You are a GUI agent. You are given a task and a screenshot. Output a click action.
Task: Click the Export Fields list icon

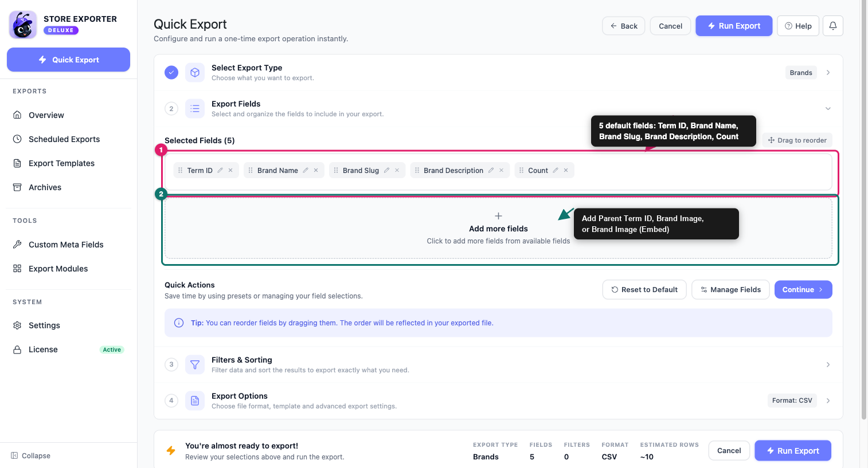195,108
